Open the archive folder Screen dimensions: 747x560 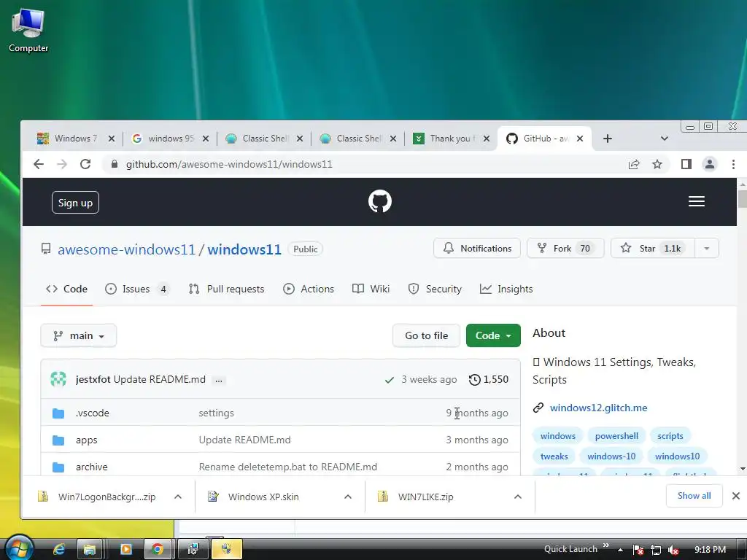[91, 467]
